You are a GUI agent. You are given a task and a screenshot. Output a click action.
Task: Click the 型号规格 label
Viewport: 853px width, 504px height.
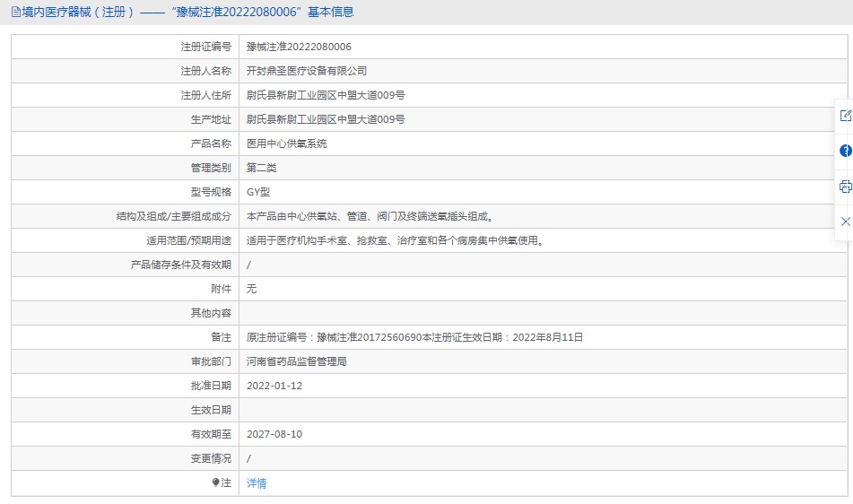coord(211,192)
